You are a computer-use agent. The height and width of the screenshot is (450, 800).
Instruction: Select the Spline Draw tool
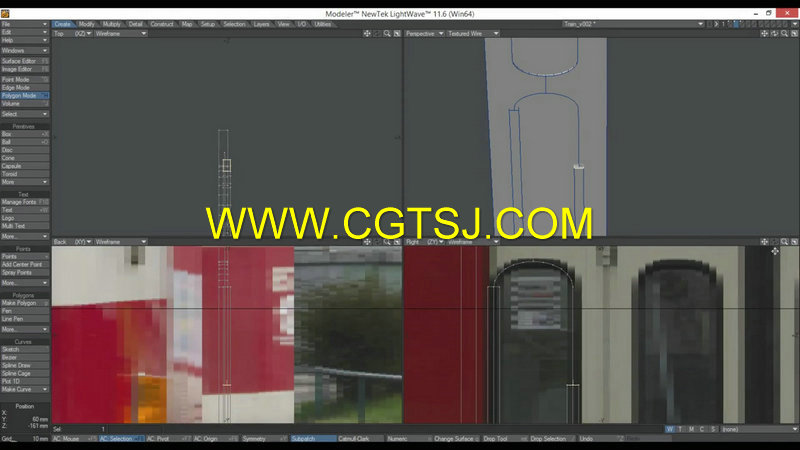24,365
